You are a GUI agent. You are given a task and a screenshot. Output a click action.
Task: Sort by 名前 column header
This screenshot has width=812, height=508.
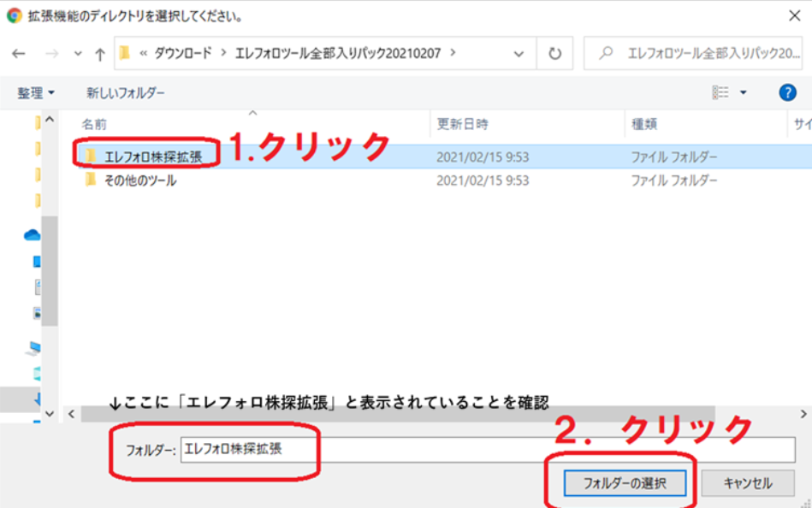pos(94,124)
